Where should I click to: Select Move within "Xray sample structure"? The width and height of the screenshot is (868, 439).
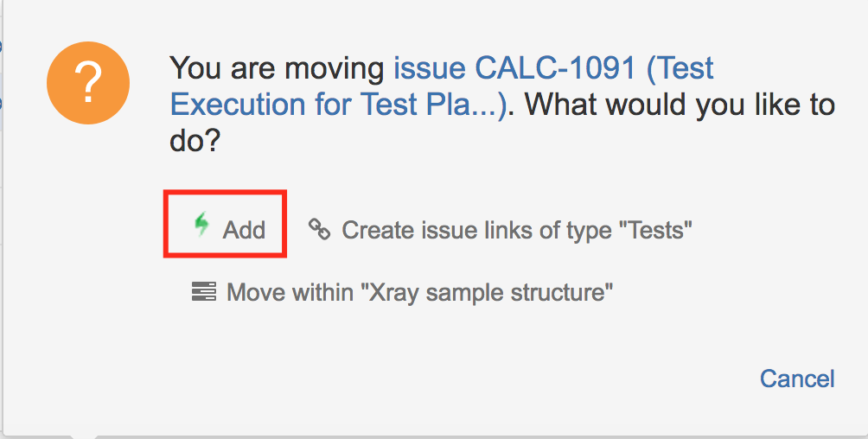click(x=403, y=292)
